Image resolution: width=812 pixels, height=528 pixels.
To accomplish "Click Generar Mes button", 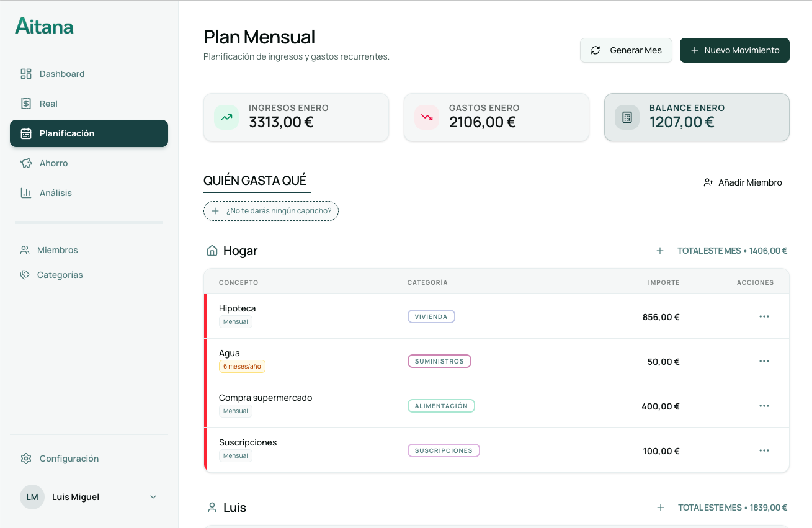I will pos(626,50).
